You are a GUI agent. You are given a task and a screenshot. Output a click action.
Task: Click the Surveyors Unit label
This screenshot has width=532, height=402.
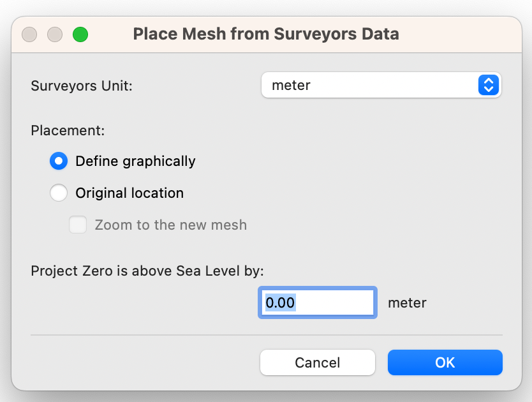click(82, 86)
